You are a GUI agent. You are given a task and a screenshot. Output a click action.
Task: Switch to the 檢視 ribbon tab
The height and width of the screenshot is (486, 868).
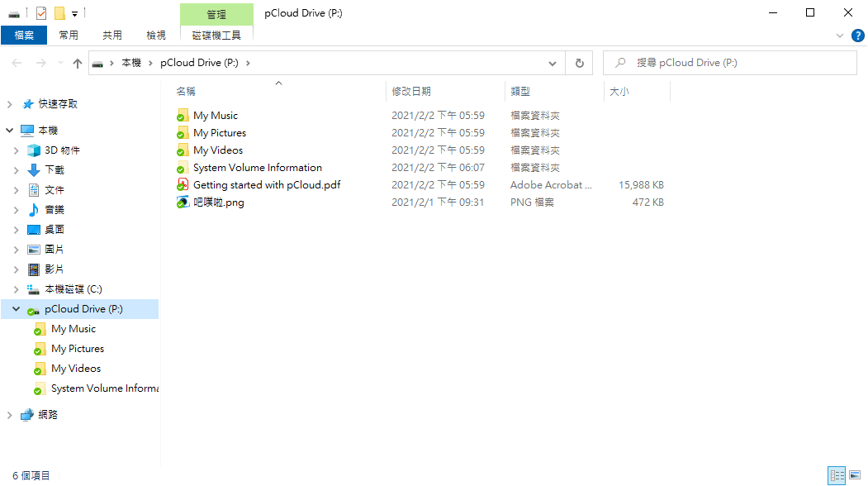click(156, 36)
